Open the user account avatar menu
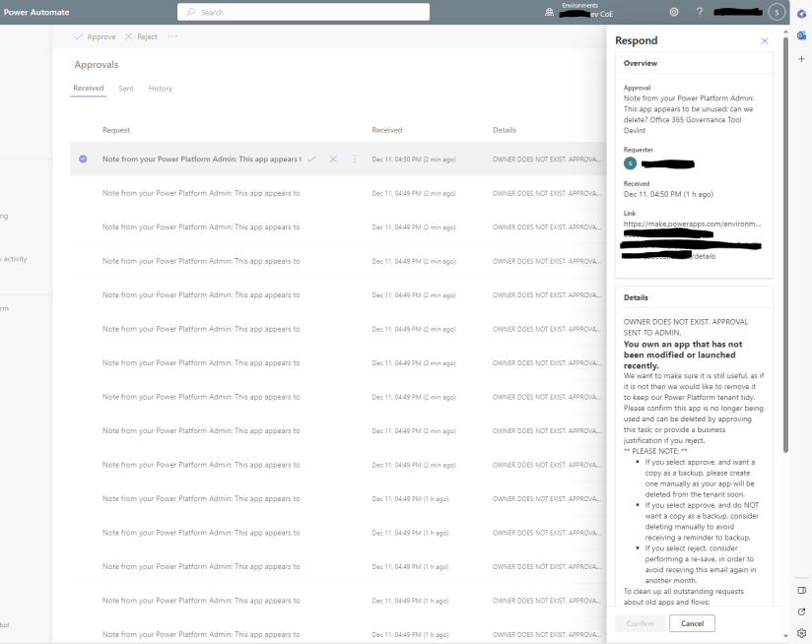Viewport: 812px width, 644px height. (777, 12)
